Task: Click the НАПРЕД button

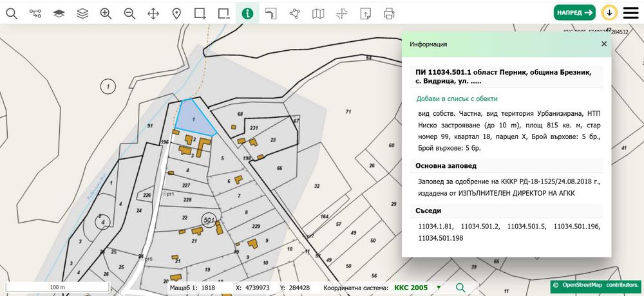Action: 574,12
